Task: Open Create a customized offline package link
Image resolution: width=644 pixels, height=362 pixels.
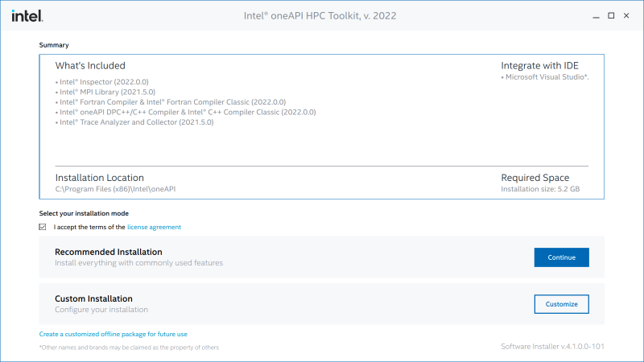Action: tap(113, 334)
